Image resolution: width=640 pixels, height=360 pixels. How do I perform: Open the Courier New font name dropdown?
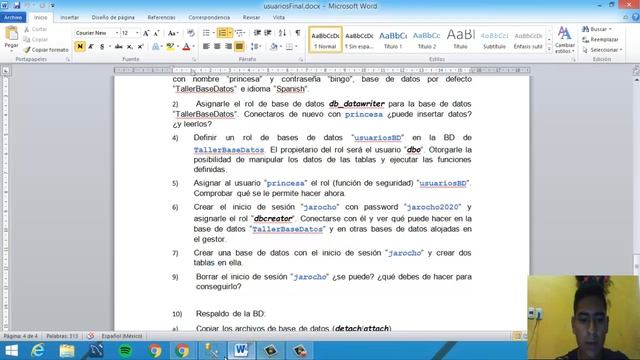(x=117, y=33)
